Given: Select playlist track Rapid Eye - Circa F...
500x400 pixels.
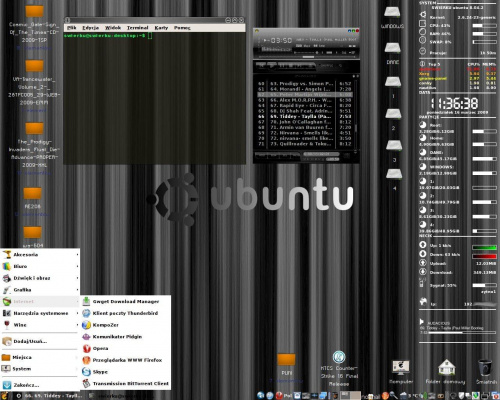Looking at the screenshot, I should (304, 105).
